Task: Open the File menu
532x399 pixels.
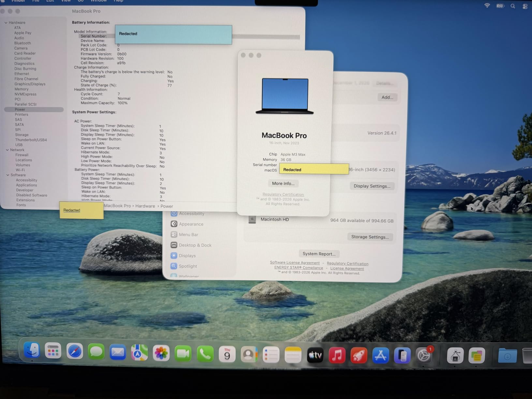Action: 36,1
